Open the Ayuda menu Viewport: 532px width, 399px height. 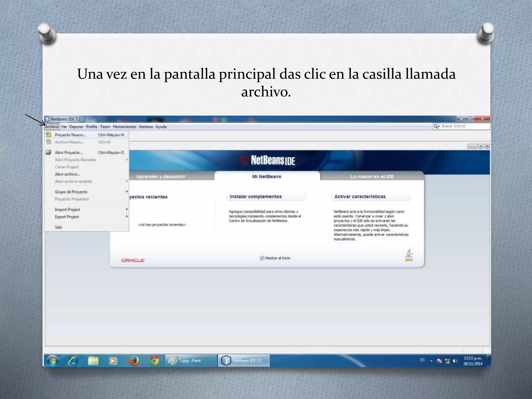(161, 127)
